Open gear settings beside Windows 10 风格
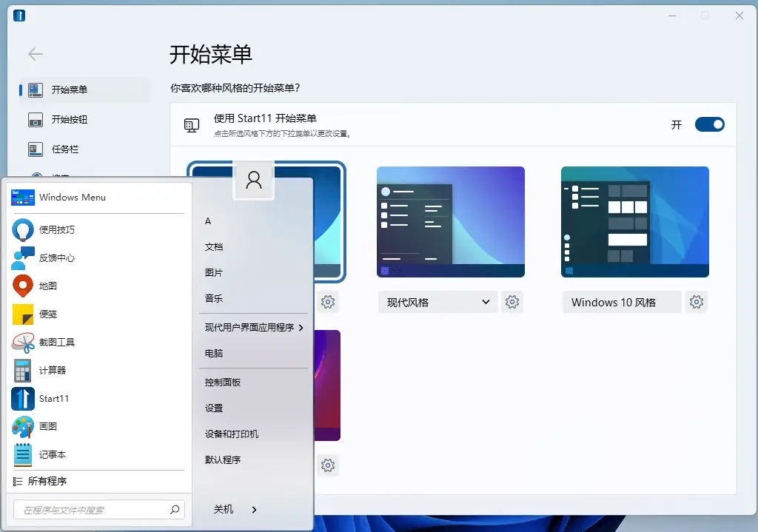The height and width of the screenshot is (532, 758). [696, 302]
